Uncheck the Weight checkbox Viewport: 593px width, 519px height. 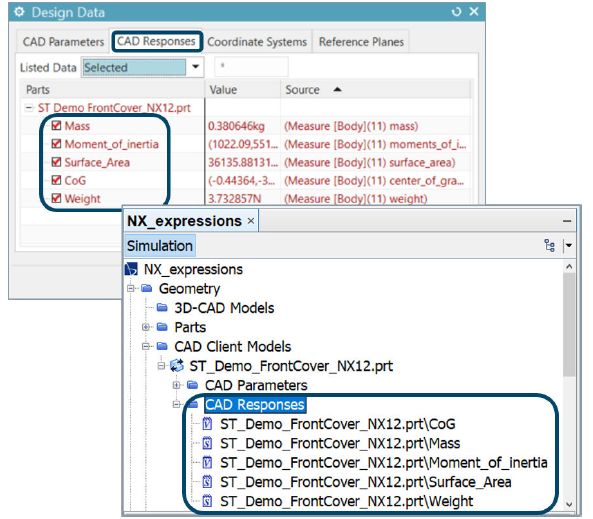tap(56, 198)
